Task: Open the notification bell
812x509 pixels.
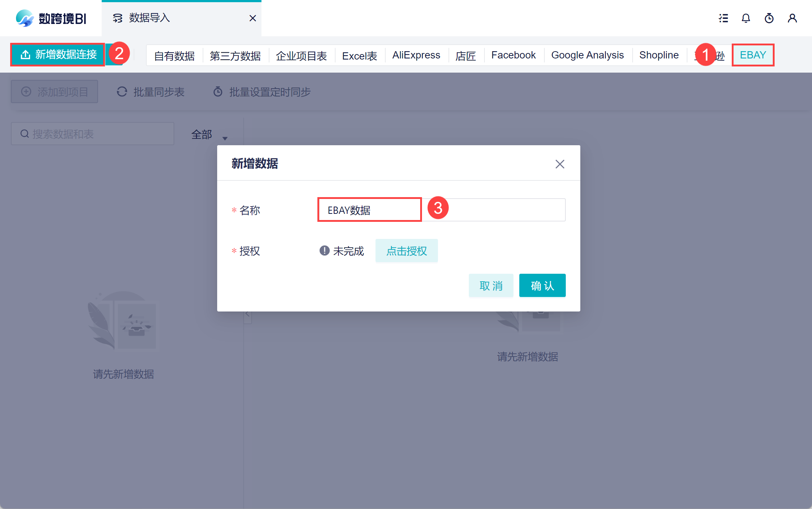Action: 746,18
